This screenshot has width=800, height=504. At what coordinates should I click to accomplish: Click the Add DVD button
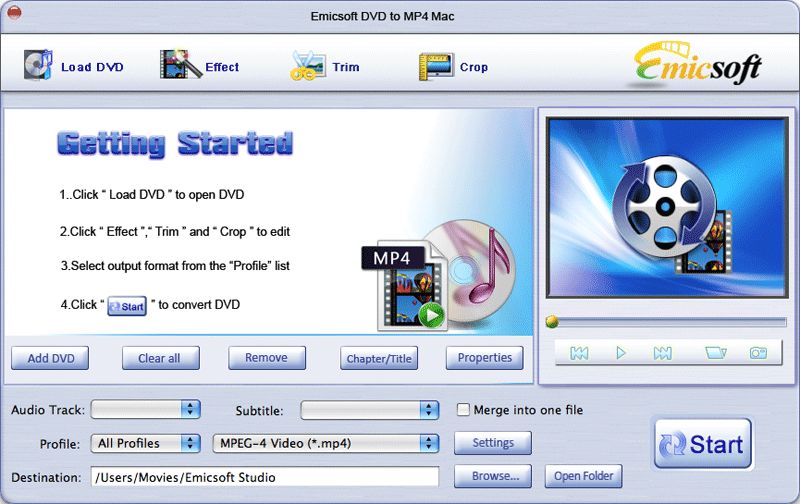[x=50, y=358]
